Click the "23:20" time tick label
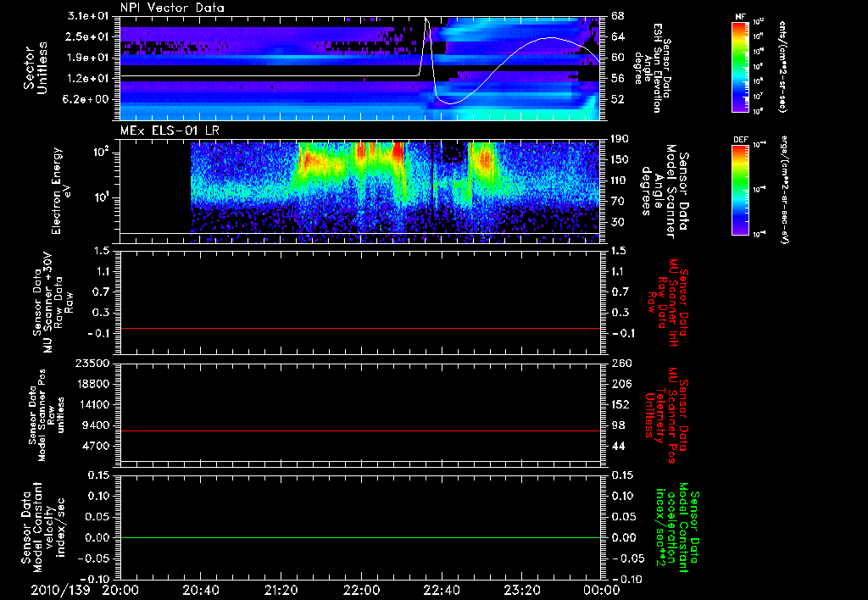 click(521, 590)
